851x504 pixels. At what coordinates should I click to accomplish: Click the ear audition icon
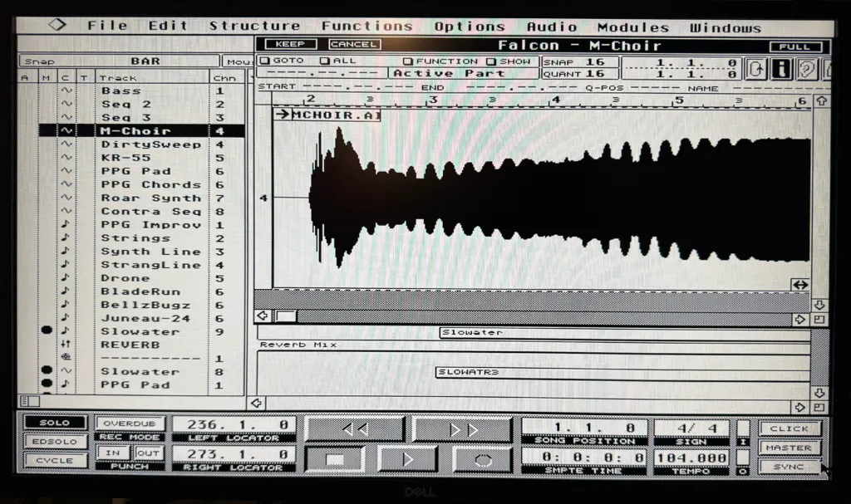pos(805,68)
